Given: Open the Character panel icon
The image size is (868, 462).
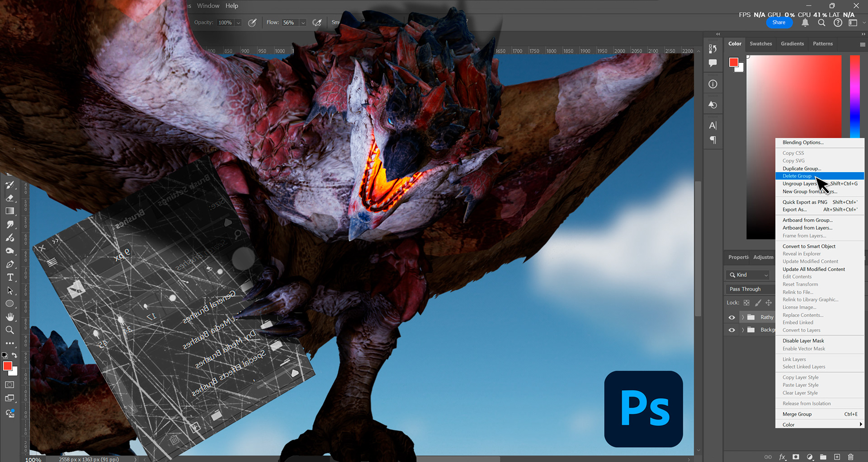Looking at the screenshot, I should [x=713, y=126].
